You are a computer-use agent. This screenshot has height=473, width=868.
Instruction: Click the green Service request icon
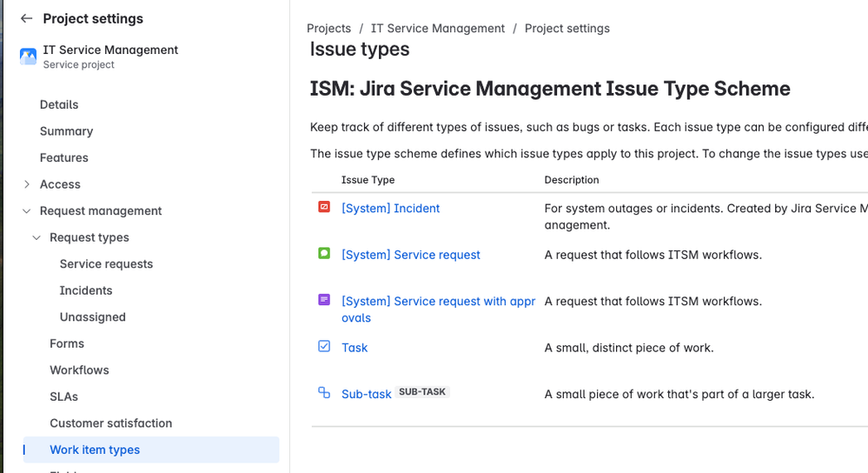pos(324,254)
